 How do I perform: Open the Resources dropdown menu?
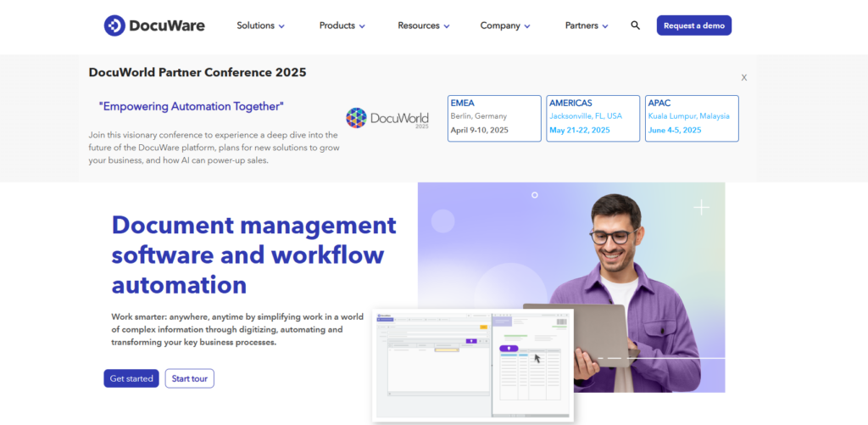pos(424,25)
